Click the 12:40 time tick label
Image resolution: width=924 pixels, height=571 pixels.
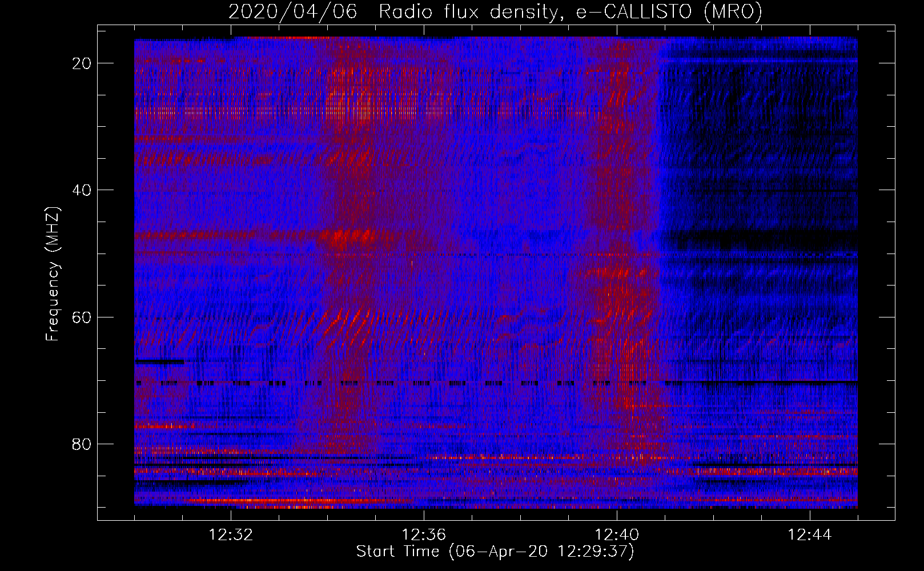[x=617, y=535]
